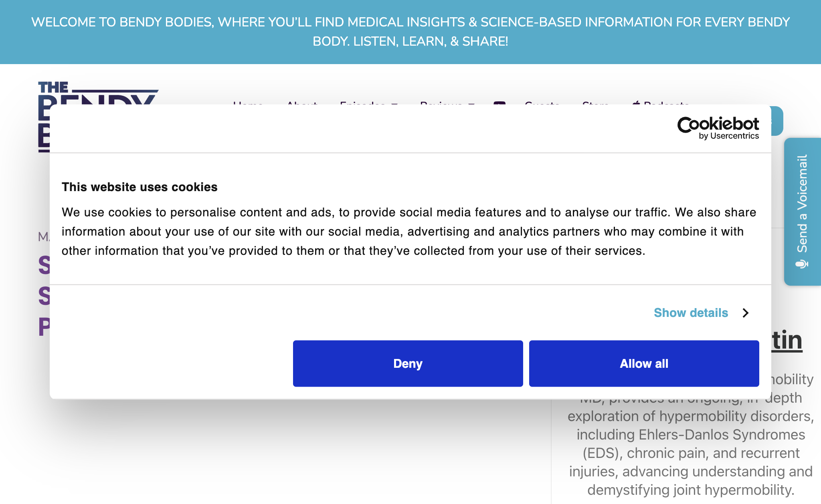This screenshot has height=504, width=821.
Task: Visit the Store menu item
Action: pos(596,103)
